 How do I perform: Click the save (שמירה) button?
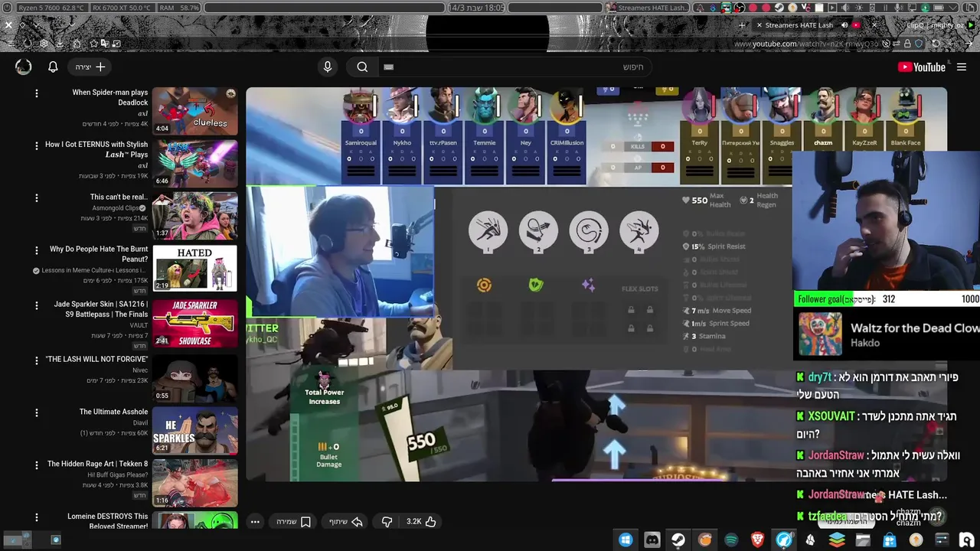pos(294,521)
